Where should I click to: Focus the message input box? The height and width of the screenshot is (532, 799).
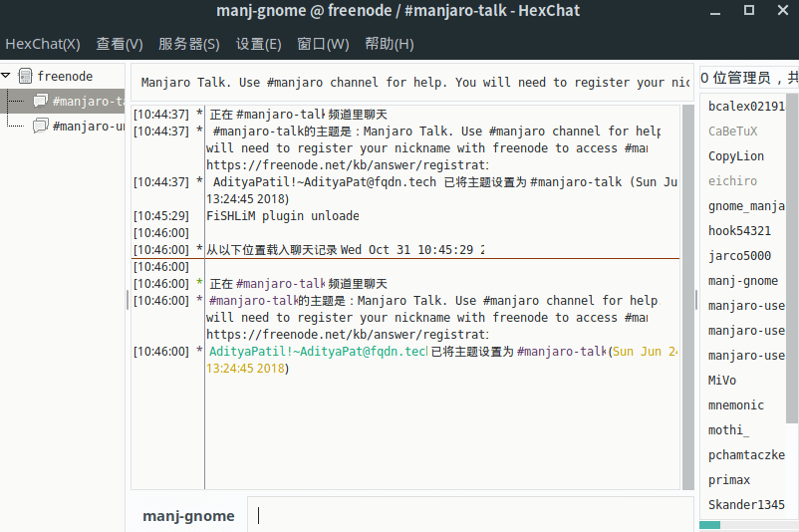[x=470, y=515]
